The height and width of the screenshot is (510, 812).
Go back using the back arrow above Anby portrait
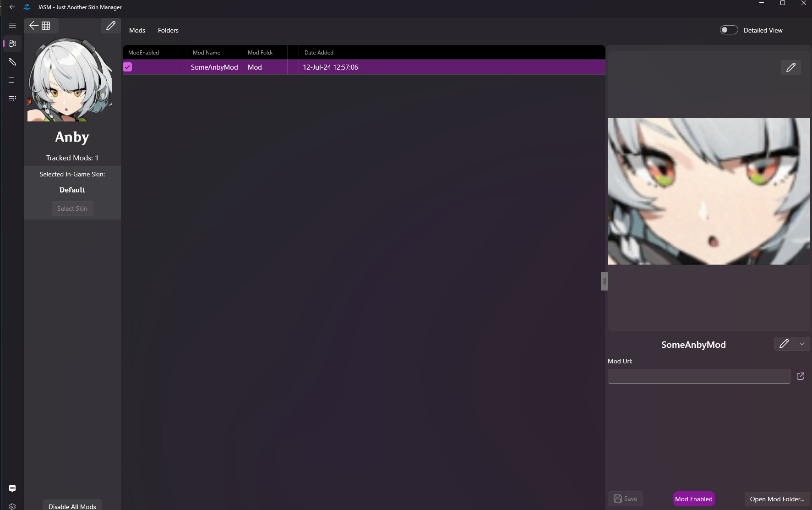(33, 25)
